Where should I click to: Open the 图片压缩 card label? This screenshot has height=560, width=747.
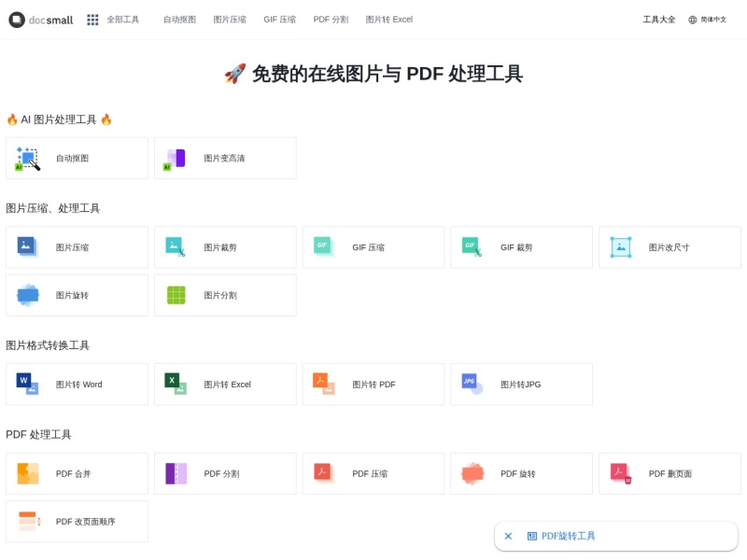point(73,247)
